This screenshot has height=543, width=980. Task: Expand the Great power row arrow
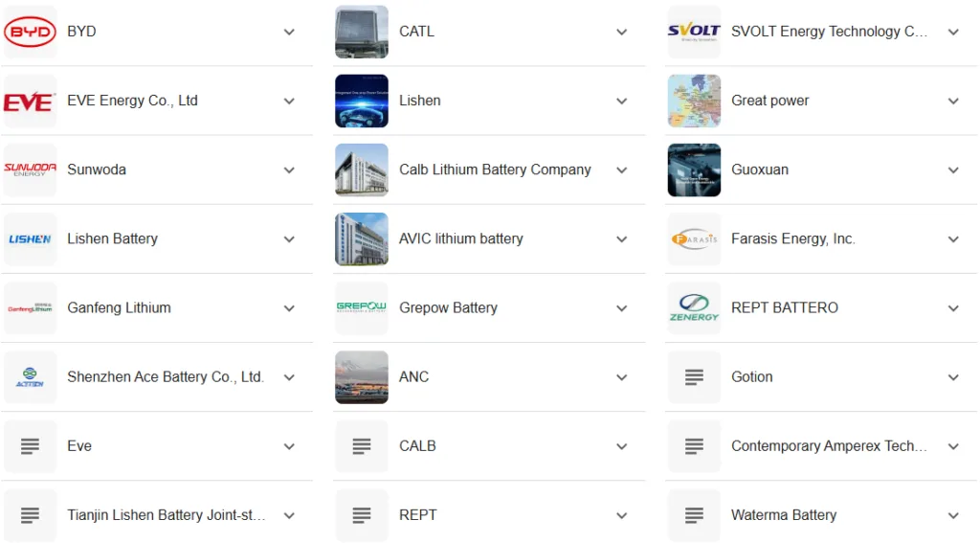tap(953, 101)
